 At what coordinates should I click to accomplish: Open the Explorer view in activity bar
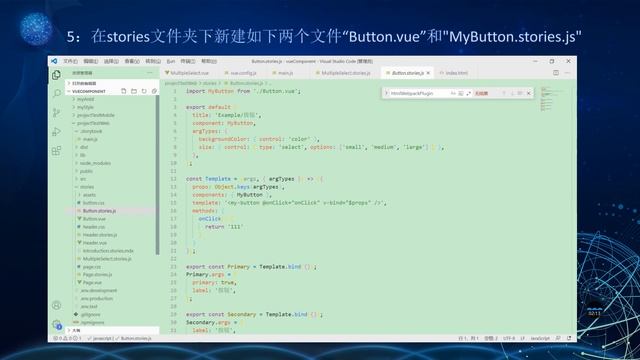(x=56, y=75)
